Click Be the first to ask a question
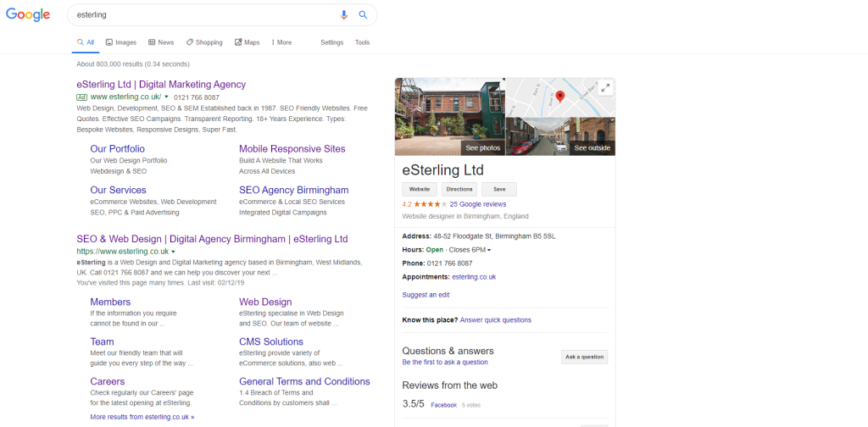This screenshot has height=427, width=868. (445, 363)
